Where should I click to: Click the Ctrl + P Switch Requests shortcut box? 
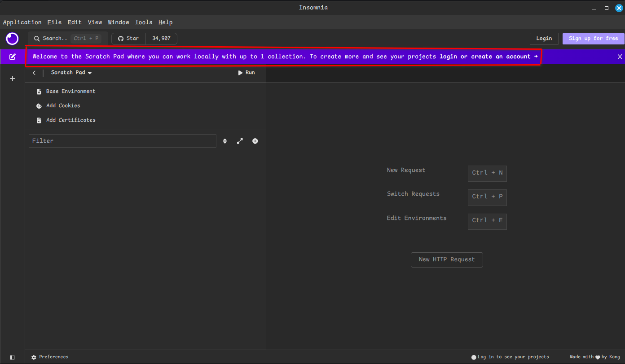487,197
